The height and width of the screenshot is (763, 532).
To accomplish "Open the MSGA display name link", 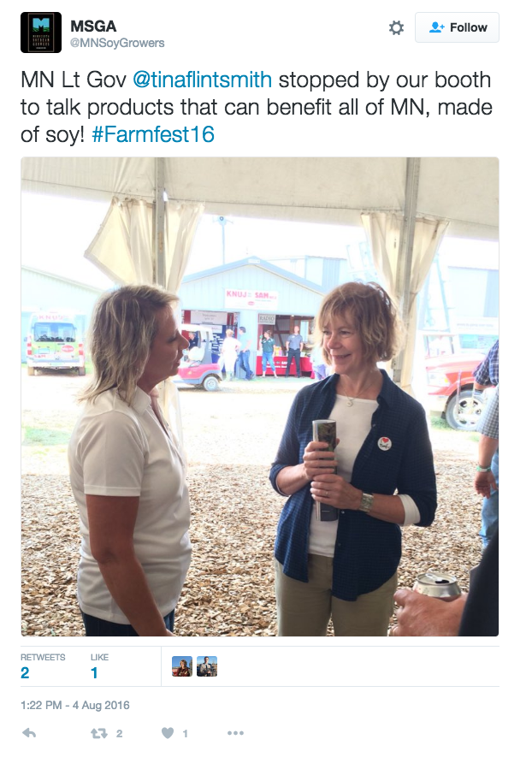I will (x=93, y=26).
